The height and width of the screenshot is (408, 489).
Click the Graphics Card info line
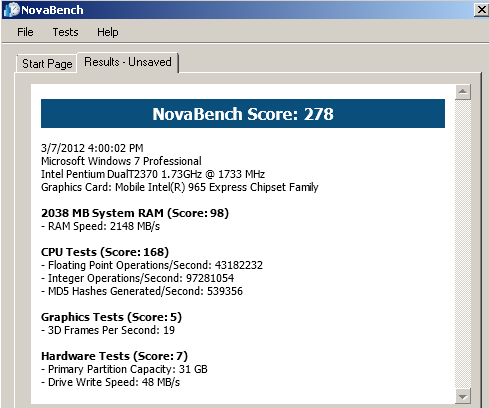pos(180,187)
